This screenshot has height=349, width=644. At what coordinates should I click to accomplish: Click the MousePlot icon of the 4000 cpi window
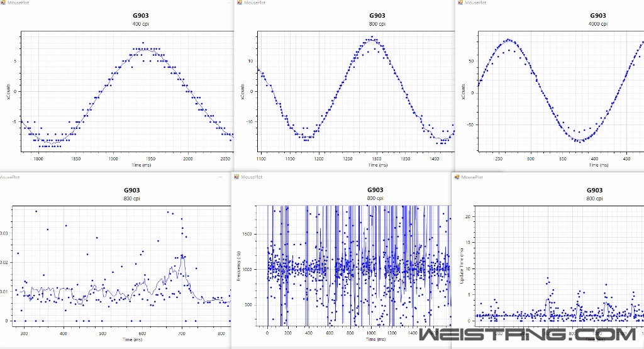coord(460,3)
